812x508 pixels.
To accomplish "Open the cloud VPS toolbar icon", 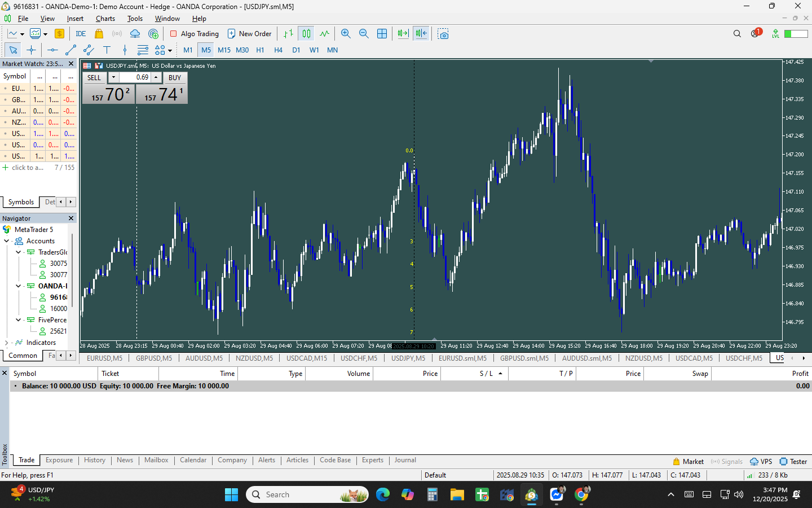I will point(135,34).
